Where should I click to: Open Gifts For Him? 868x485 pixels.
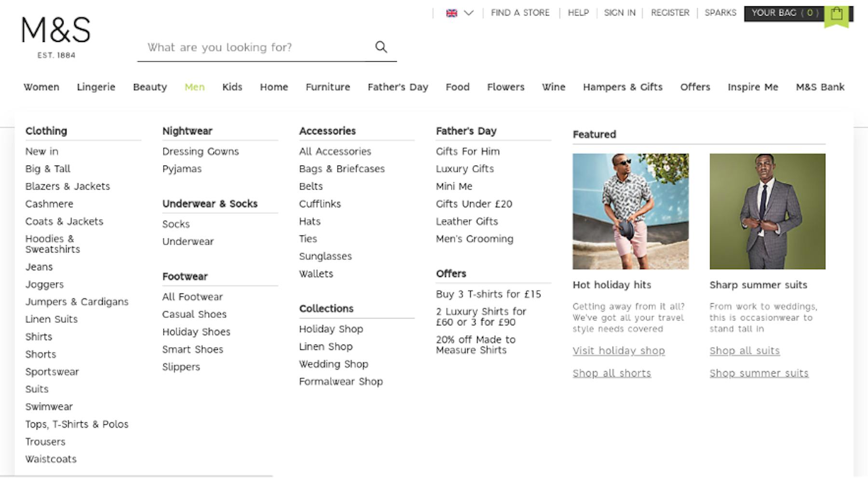click(468, 152)
